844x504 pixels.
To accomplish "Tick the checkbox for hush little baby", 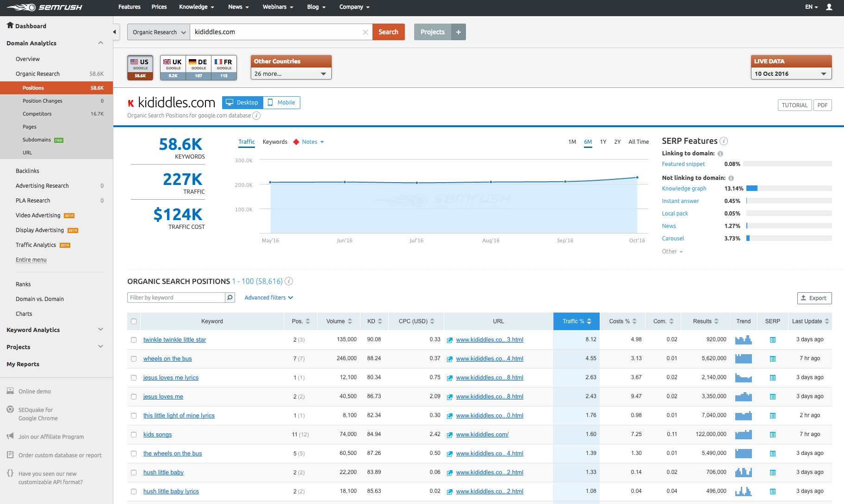I will tap(134, 473).
